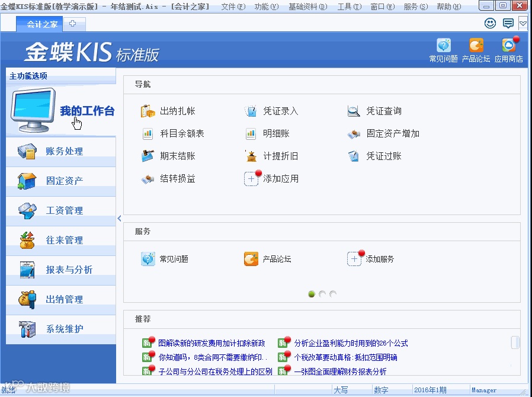The height and width of the screenshot is (397, 532).
Task: Open the 基础资料(D) menu
Action: (307, 7)
